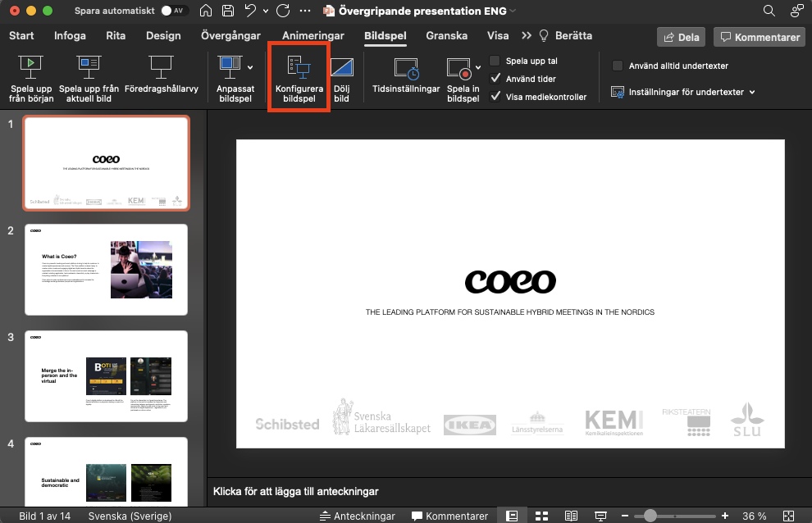Save the presentation with the disk icon
The height and width of the screenshot is (523, 812).
click(228, 11)
